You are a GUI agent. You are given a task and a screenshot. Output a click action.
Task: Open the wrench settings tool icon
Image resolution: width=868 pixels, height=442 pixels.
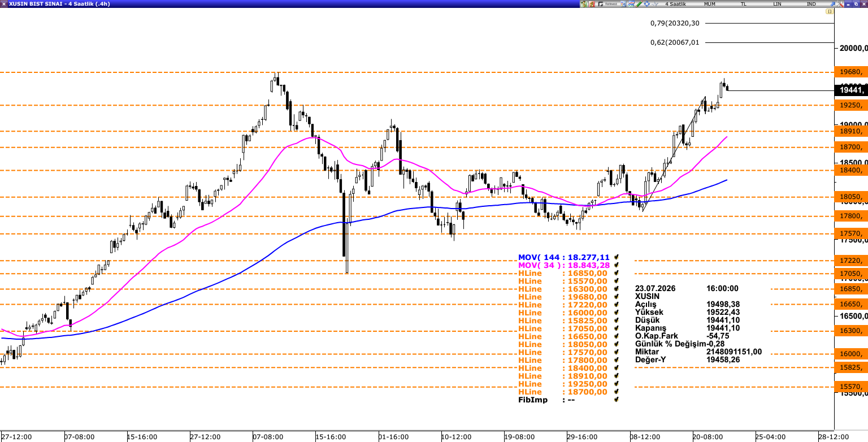point(840,4)
